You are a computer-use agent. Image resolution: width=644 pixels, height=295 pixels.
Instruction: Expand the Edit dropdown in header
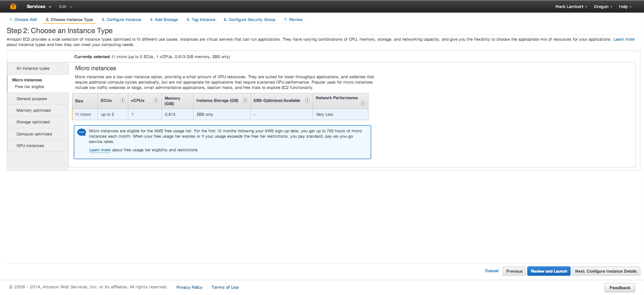66,6
